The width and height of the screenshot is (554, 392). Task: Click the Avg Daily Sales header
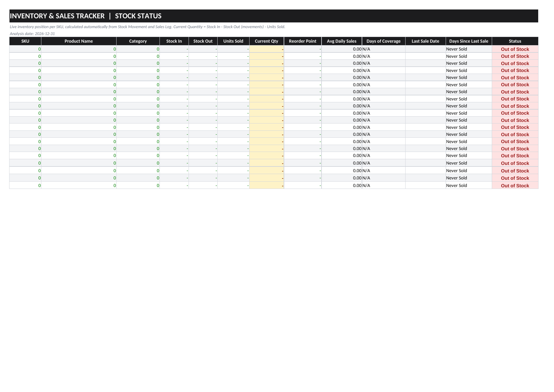tap(342, 41)
